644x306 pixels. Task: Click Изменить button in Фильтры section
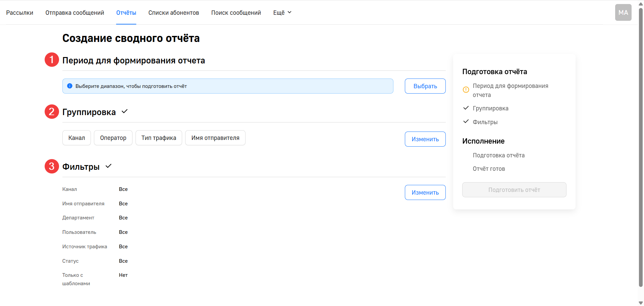point(425,193)
